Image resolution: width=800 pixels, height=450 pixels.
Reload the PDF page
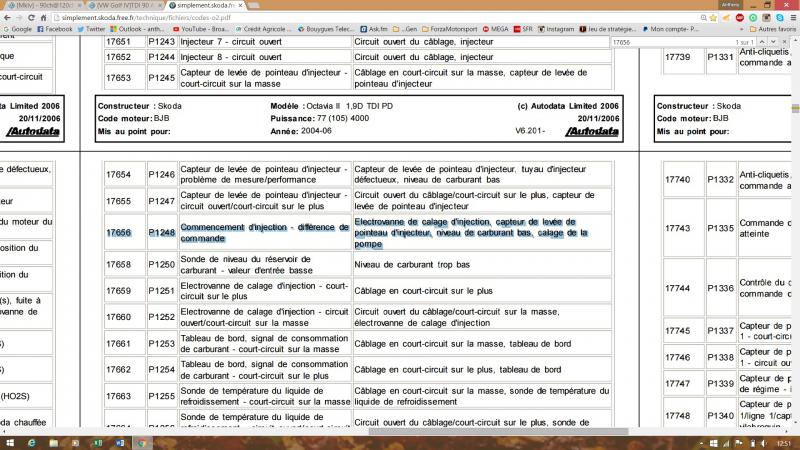point(31,17)
